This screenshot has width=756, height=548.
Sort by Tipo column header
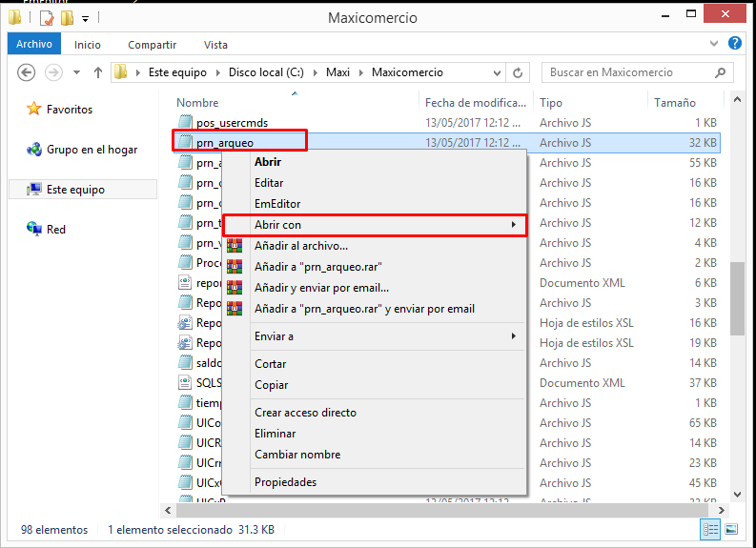click(551, 103)
